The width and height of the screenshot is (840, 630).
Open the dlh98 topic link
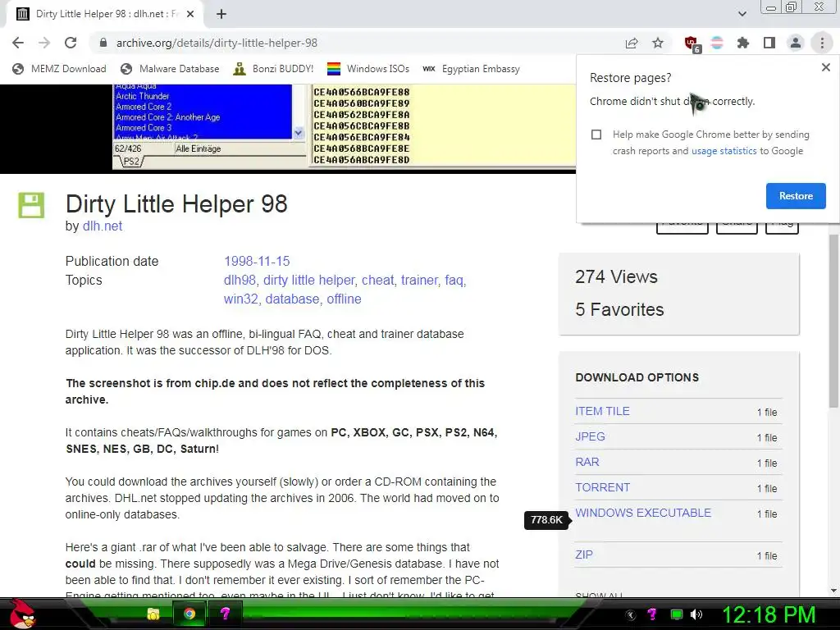click(x=240, y=281)
